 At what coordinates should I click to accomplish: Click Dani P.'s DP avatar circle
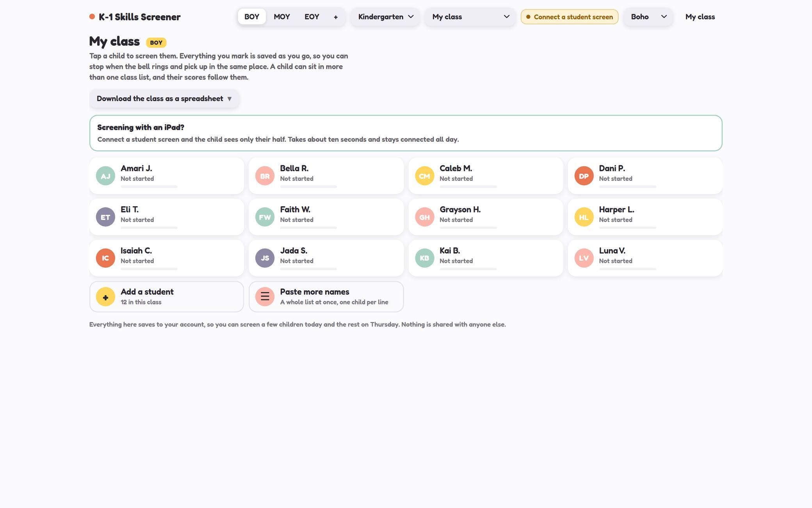click(x=584, y=176)
